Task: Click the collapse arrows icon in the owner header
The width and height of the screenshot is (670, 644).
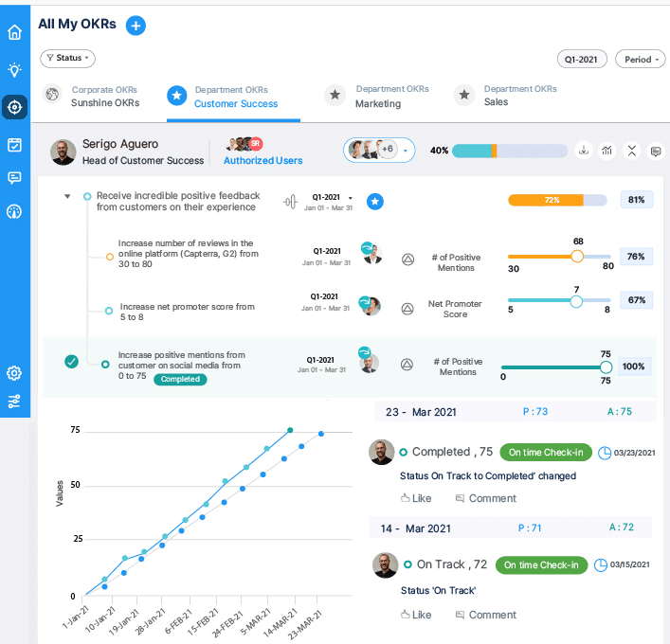Action: (631, 151)
